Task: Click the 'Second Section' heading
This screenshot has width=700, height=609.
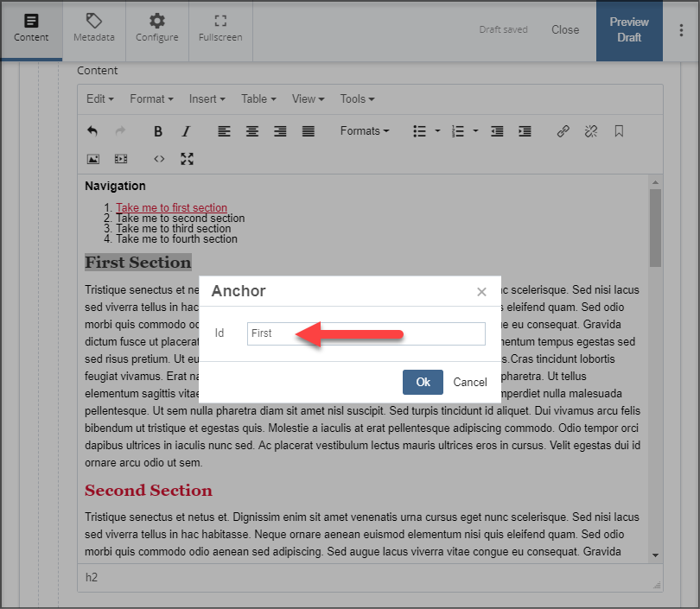Action: click(149, 491)
